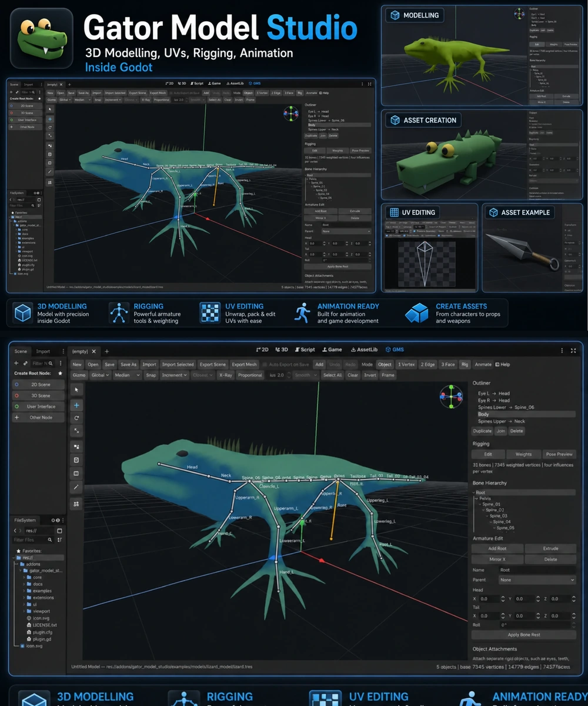This screenshot has height=706, width=588.
Task: Click the Weights button in enlarged Rigging panel
Action: (523, 454)
